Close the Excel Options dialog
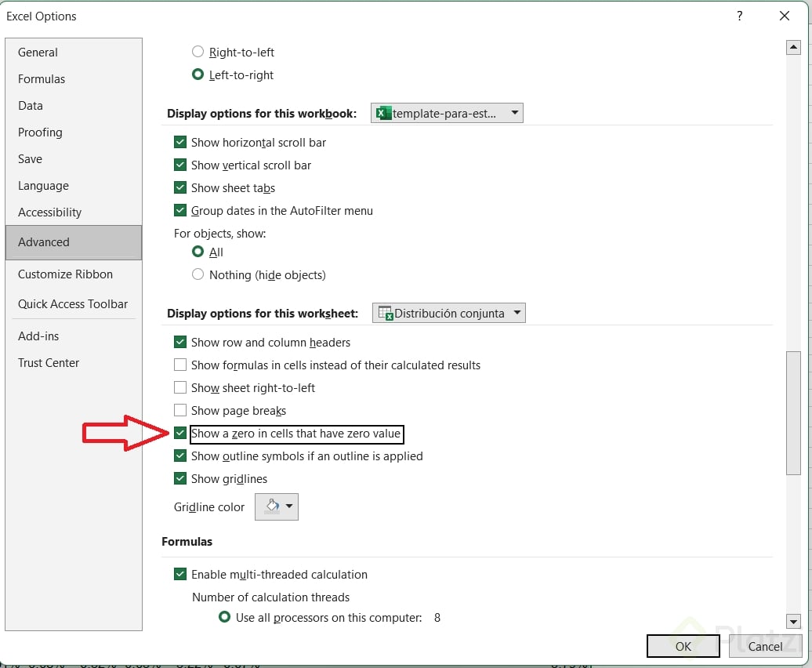The height and width of the screenshot is (668, 812). coord(785,16)
